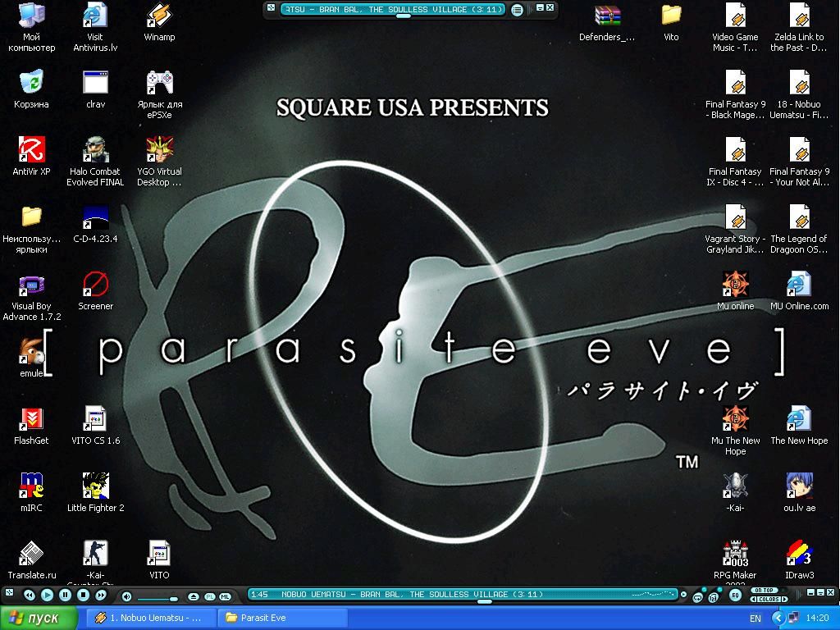This screenshot has width=840, height=630.
Task: Click the system tray clock 14:20
Action: 818,619
